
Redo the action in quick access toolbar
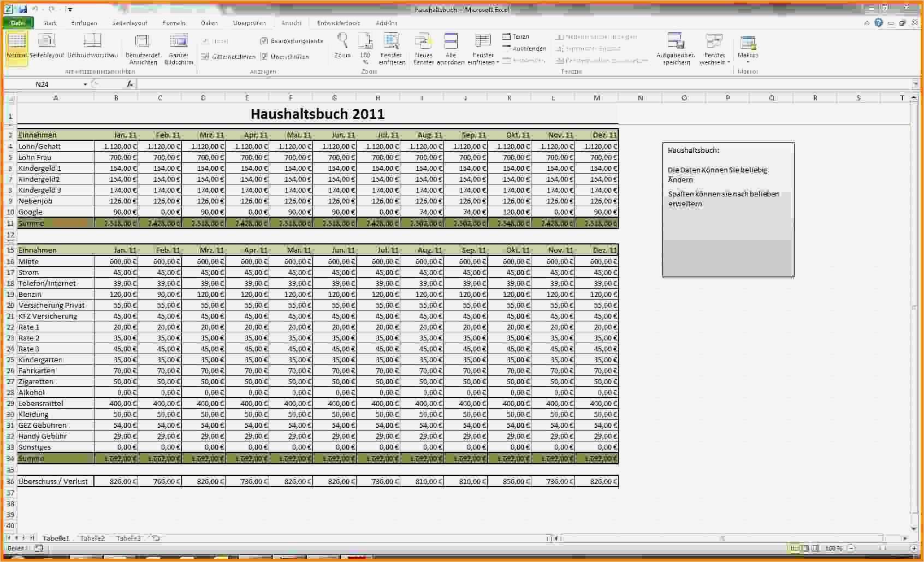51,9
